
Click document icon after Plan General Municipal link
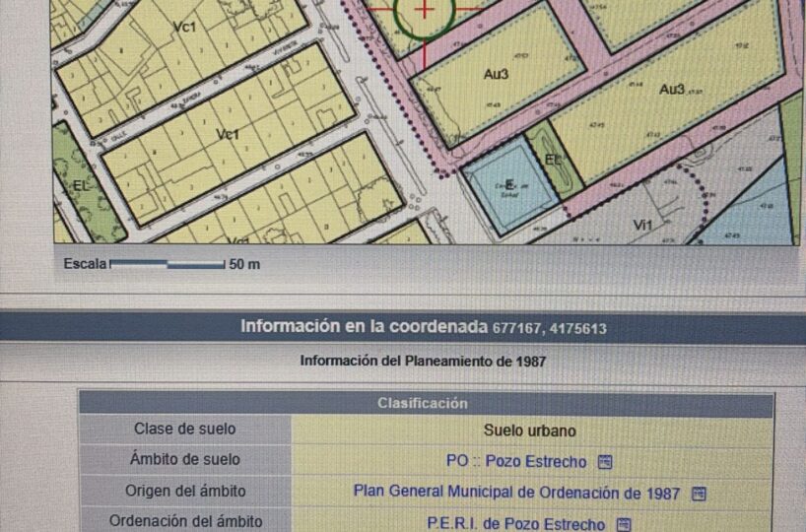click(699, 494)
